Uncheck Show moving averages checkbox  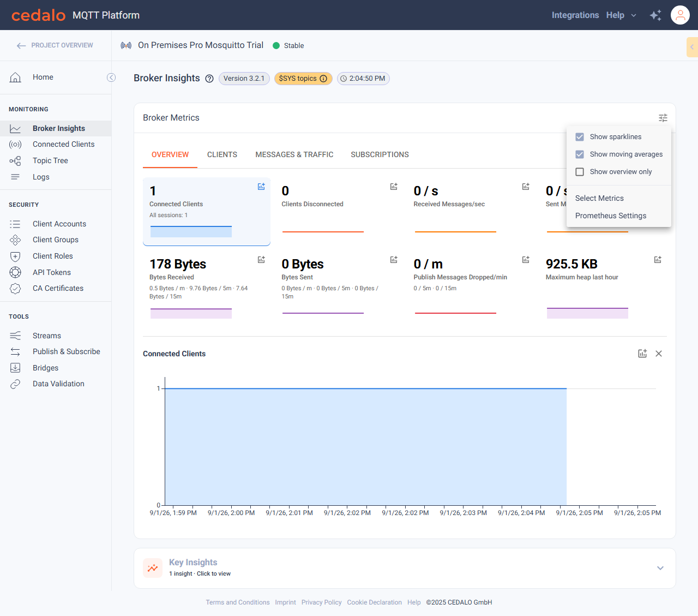pyautogui.click(x=580, y=154)
